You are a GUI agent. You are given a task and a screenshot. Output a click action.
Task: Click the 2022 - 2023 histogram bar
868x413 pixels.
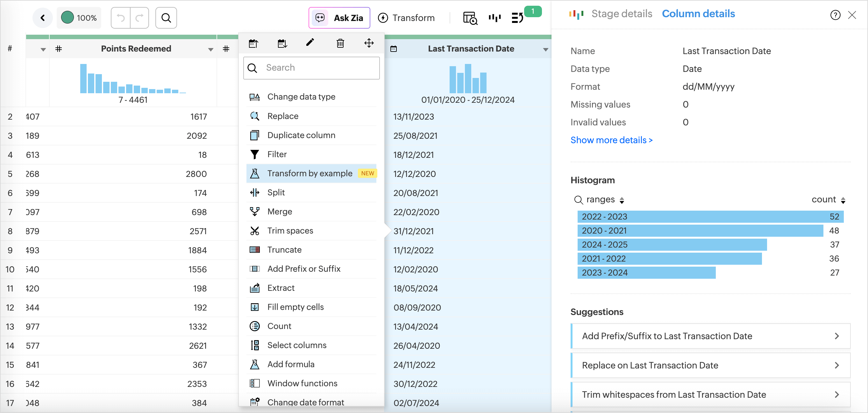click(710, 216)
